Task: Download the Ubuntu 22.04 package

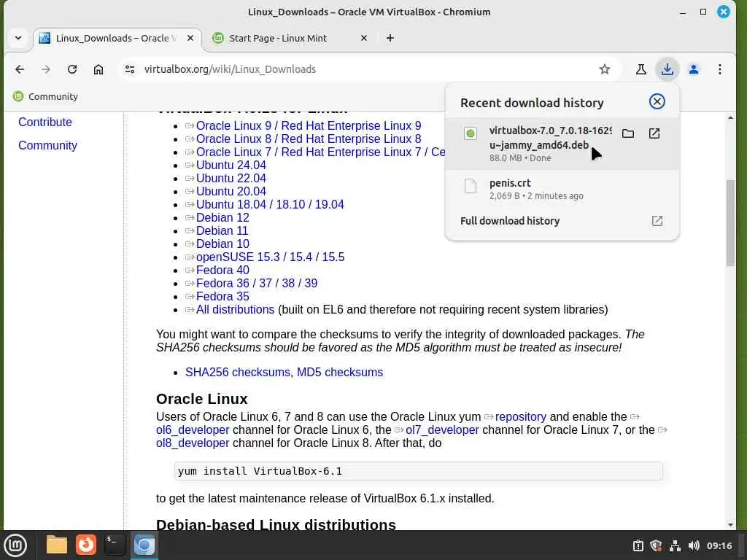Action: tap(231, 178)
